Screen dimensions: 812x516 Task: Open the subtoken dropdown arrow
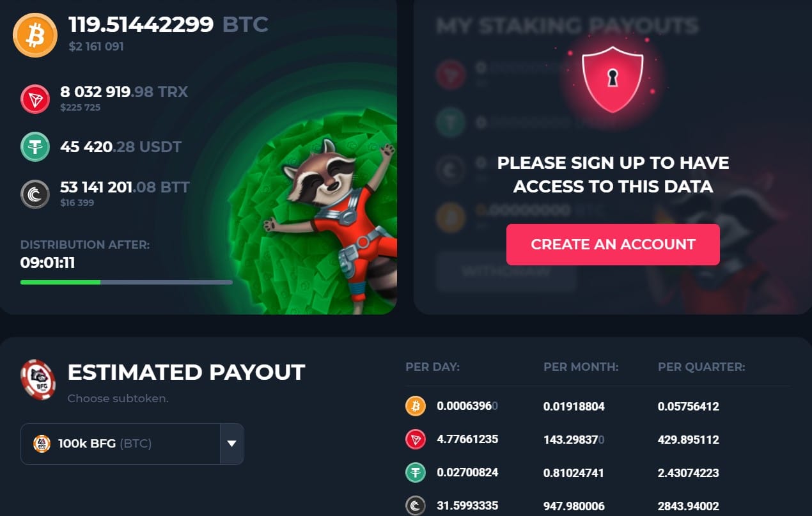coord(232,444)
